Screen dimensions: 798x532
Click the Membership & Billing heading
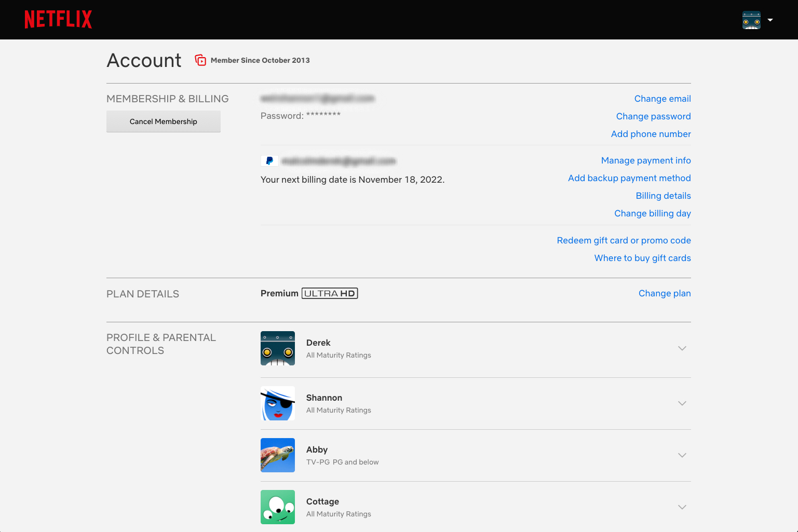(168, 99)
